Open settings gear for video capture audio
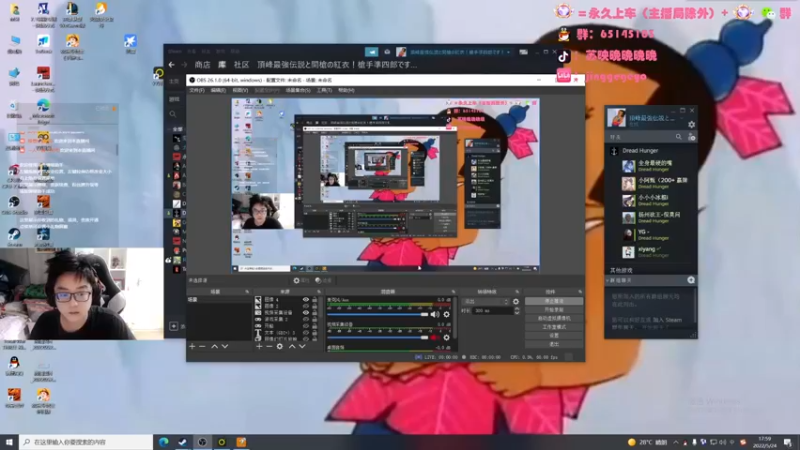The image size is (800, 450). [446, 337]
